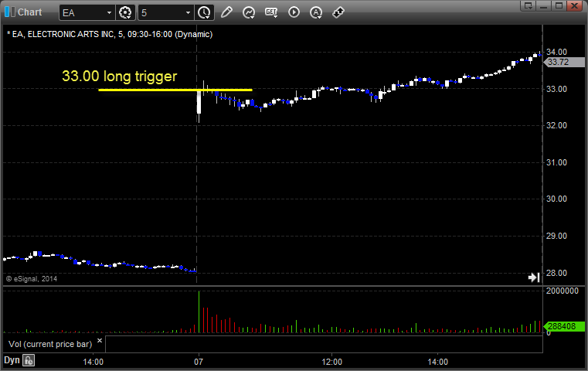The width and height of the screenshot is (588, 371).
Task: Click the EA, ELECTRONIC ARTS INC chart title
Action: 110,34
